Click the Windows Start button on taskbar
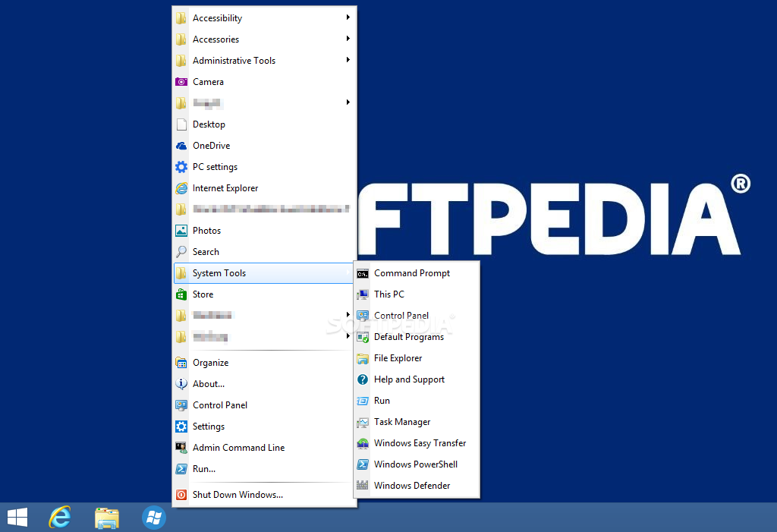The image size is (777, 532). pyautogui.click(x=17, y=517)
